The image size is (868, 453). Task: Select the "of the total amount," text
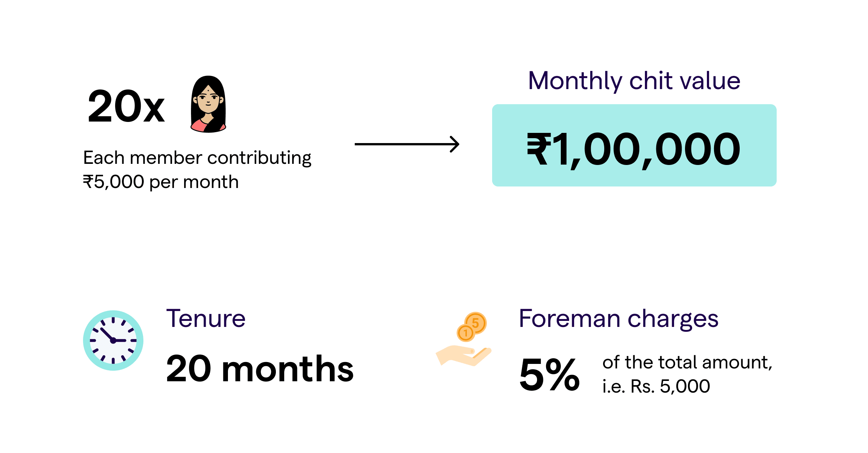point(687,362)
